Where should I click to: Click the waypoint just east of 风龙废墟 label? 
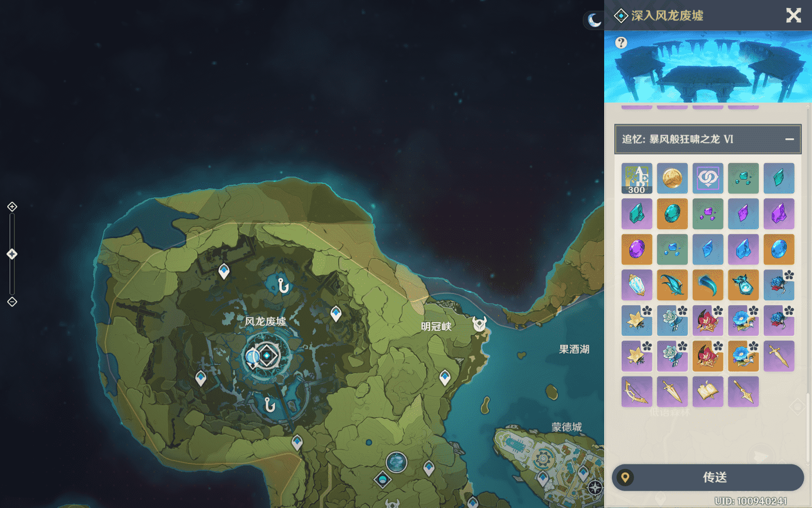(x=336, y=314)
